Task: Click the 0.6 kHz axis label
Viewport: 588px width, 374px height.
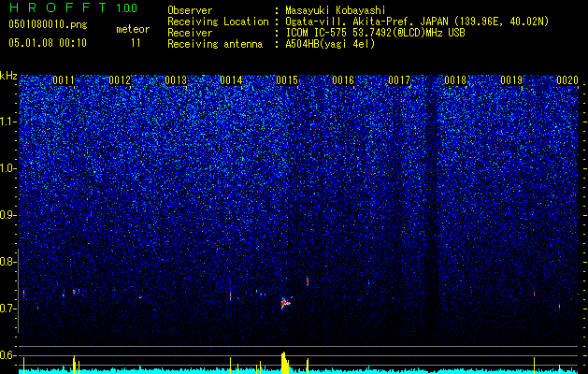Action: point(7,355)
